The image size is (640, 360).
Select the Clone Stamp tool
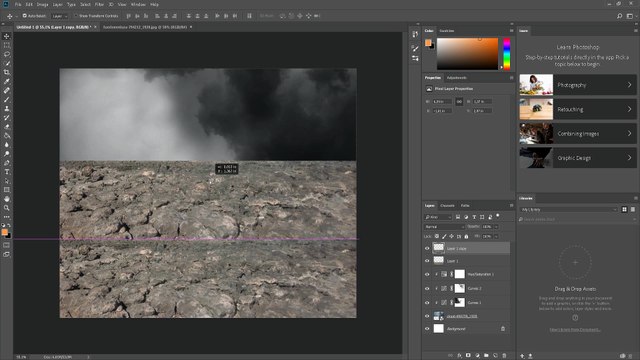point(7,109)
